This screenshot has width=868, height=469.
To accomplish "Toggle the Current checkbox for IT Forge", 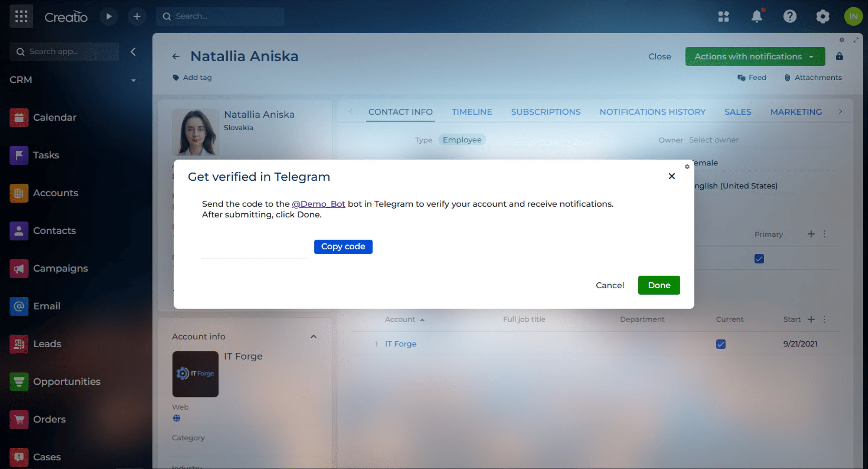I will (720, 344).
